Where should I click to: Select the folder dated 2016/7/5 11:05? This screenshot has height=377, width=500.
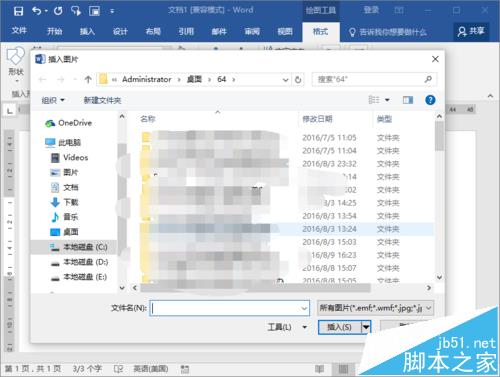click(287, 137)
